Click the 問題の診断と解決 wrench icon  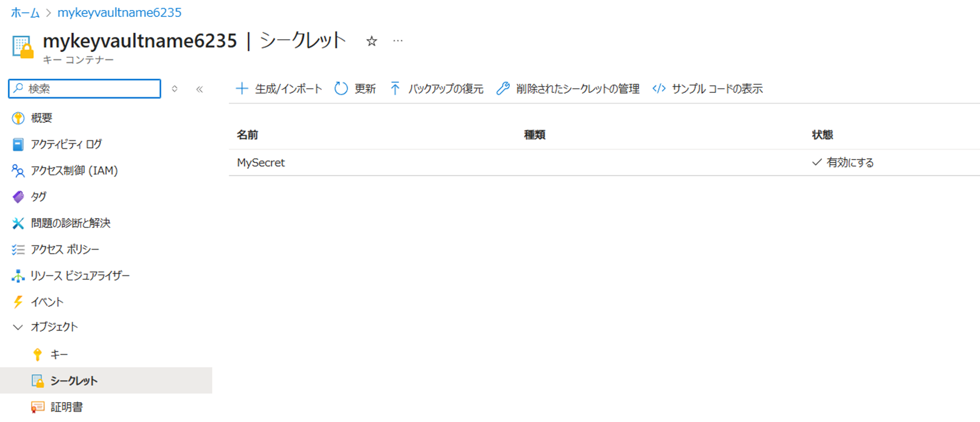click(x=18, y=223)
